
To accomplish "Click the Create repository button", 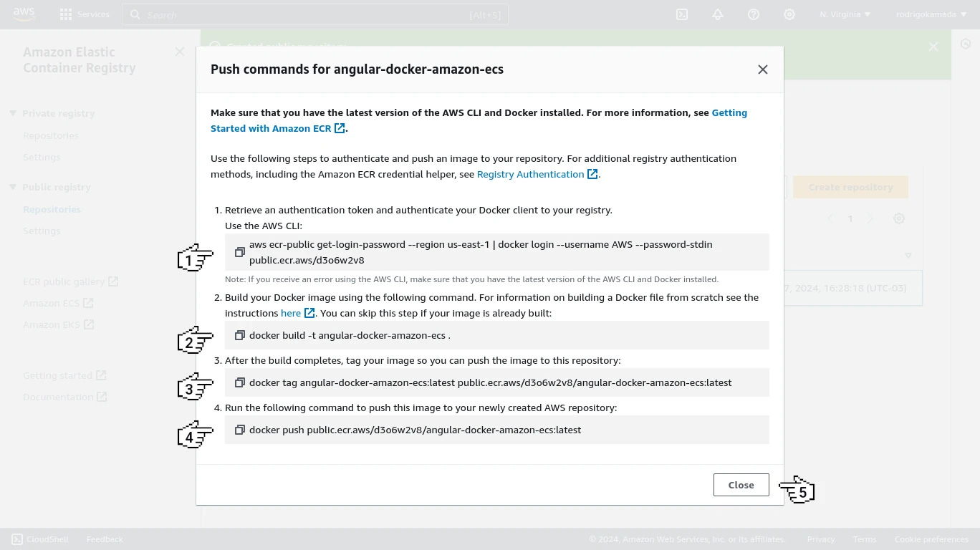I will click(850, 187).
